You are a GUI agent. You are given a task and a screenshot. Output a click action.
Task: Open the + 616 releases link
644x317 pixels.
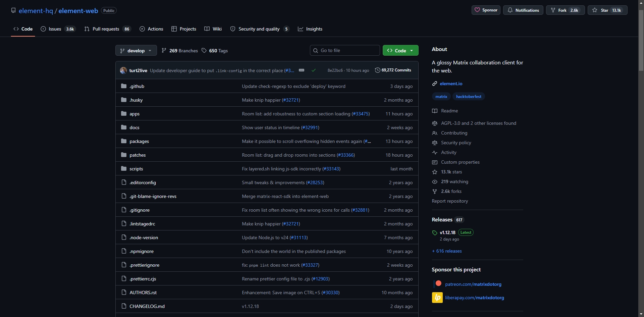(447, 251)
